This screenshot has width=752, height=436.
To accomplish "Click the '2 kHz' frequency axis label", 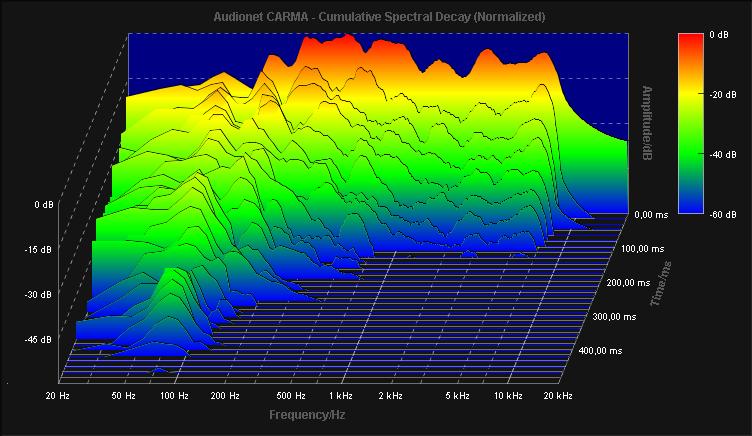I will [390, 396].
